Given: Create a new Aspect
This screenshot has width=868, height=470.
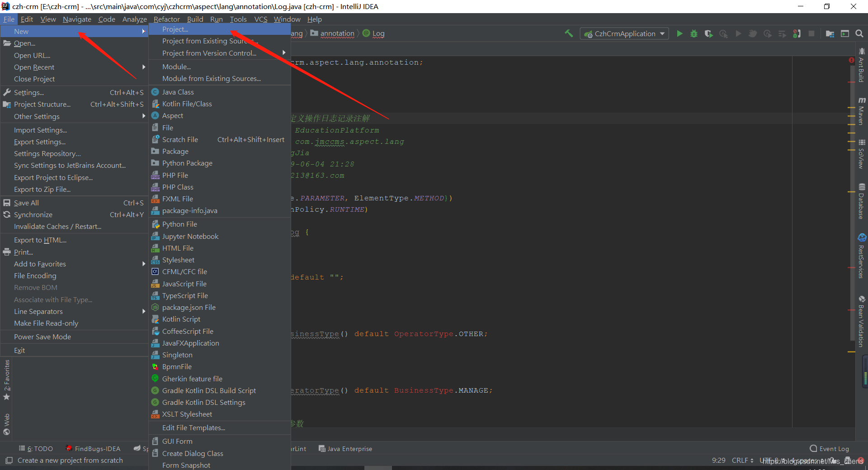Looking at the screenshot, I should [220, 116].
